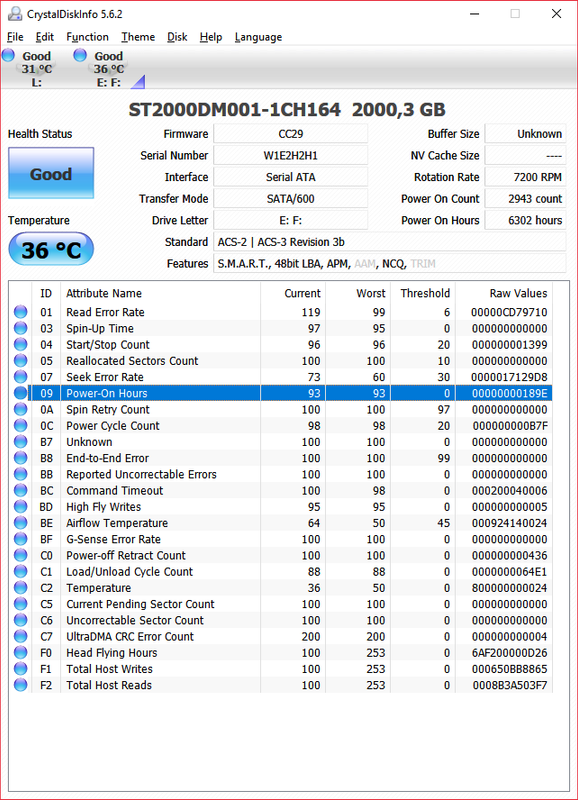Click the Power On Hours value 6302 hours
This screenshot has height=800, width=578.
[525, 220]
